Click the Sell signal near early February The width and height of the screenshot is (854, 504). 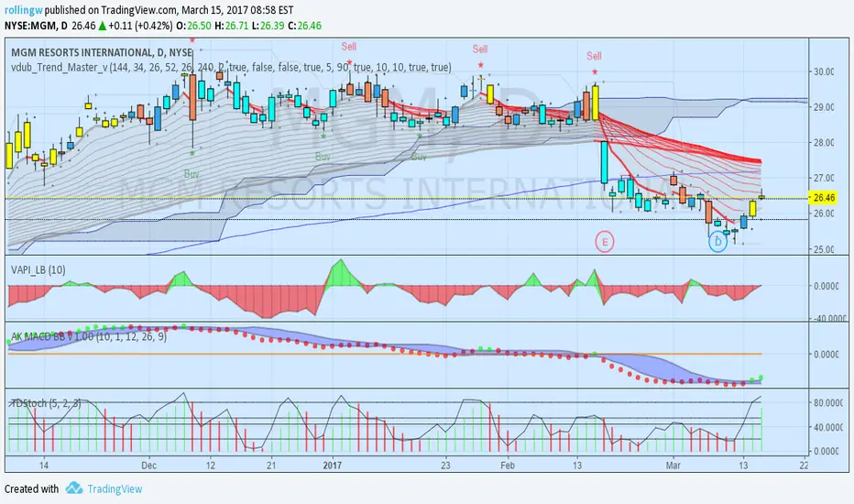(480, 49)
